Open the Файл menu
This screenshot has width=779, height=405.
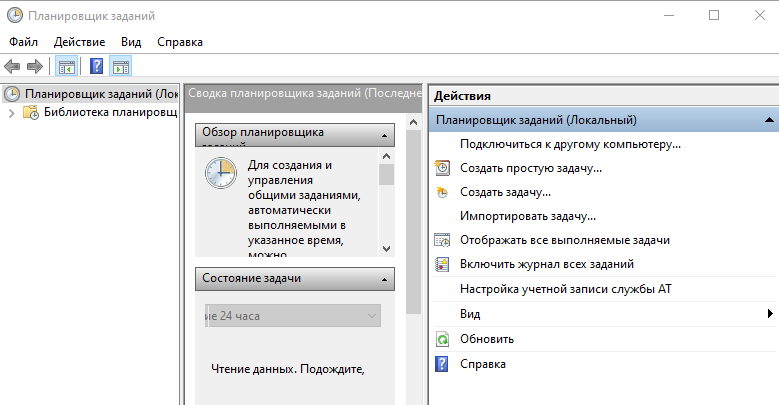(x=24, y=42)
